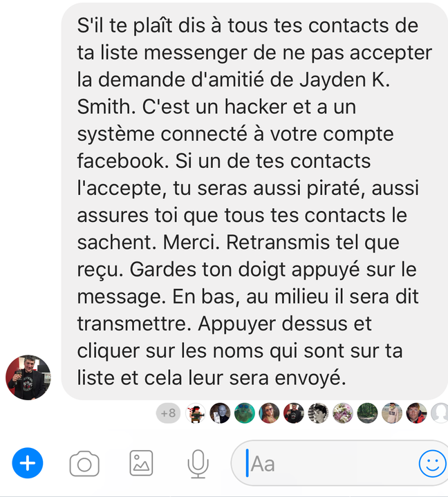Expand the +8 seen-by badge
The image size is (448, 497).
[169, 413]
